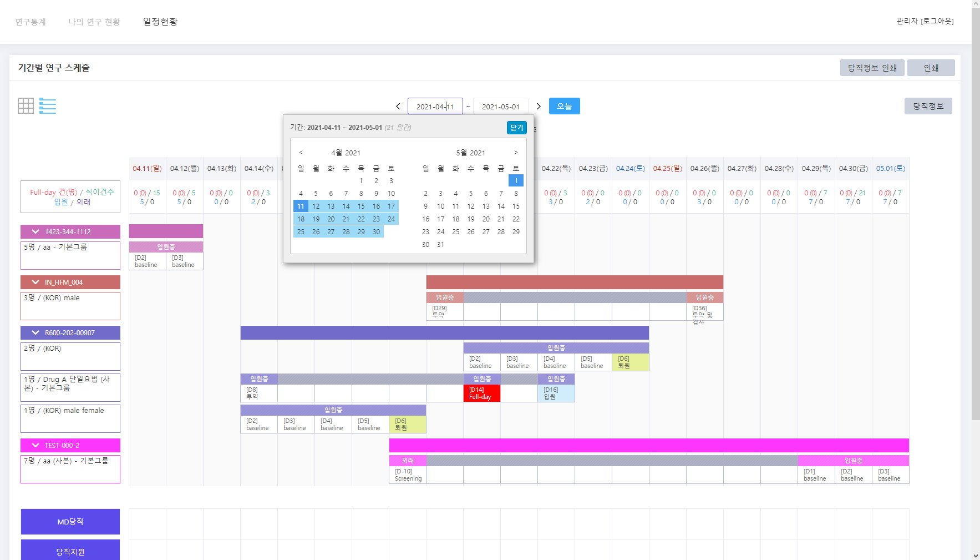Select April 20 in the calendar

[331, 219]
